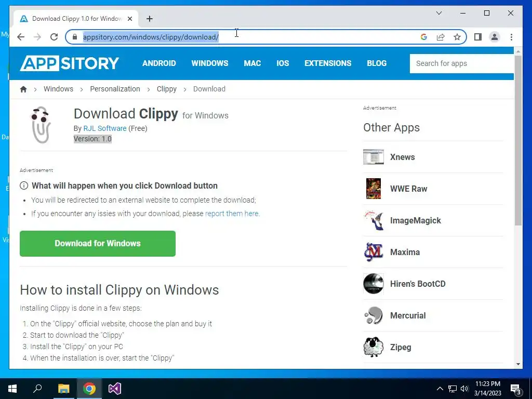This screenshot has width=532, height=399.
Task: Click the 'report them here' link
Action: tap(232, 214)
